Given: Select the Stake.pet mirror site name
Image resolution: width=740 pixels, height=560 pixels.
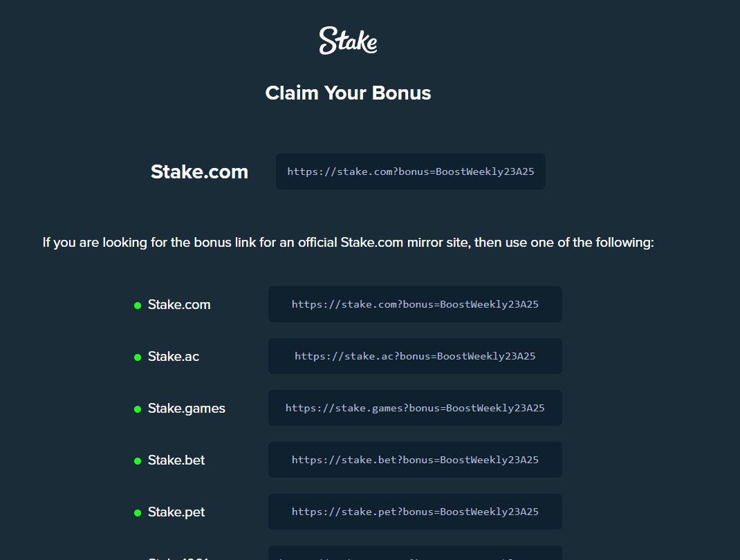Looking at the screenshot, I should 176,512.
